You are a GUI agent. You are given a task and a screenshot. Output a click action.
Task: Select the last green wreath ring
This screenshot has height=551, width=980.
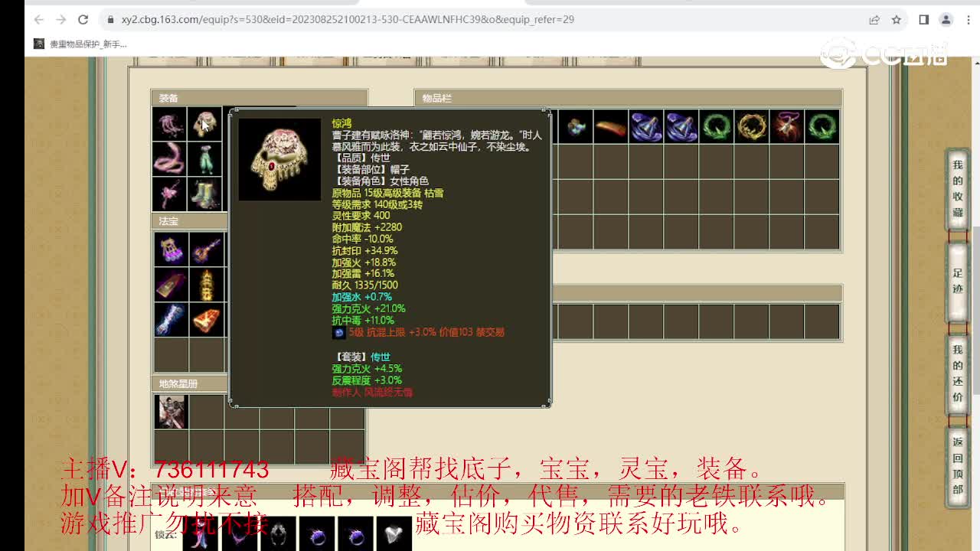[822, 126]
